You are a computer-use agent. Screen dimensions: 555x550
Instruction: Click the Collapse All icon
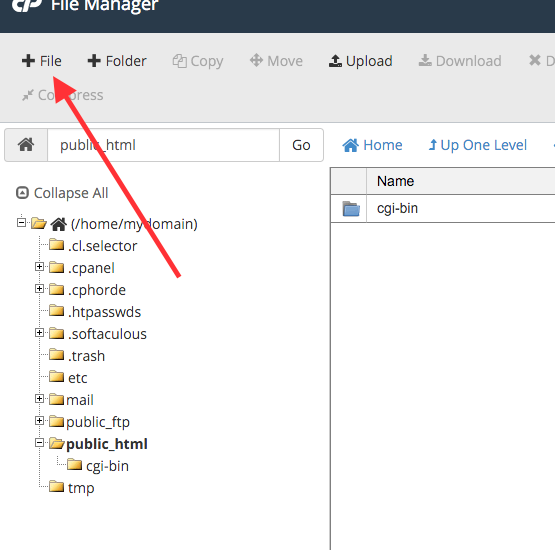(22, 193)
